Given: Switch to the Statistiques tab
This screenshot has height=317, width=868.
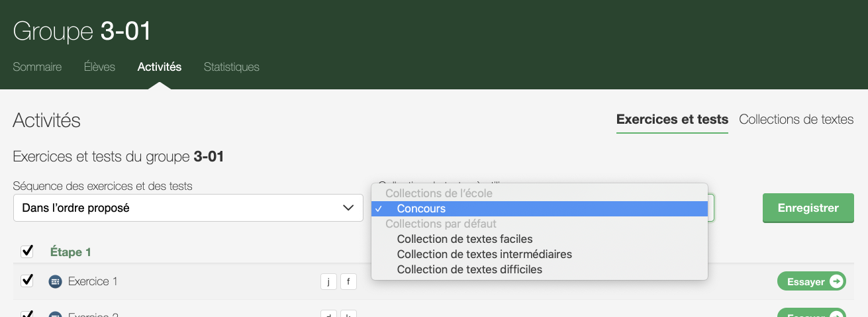Looking at the screenshot, I should click(232, 67).
